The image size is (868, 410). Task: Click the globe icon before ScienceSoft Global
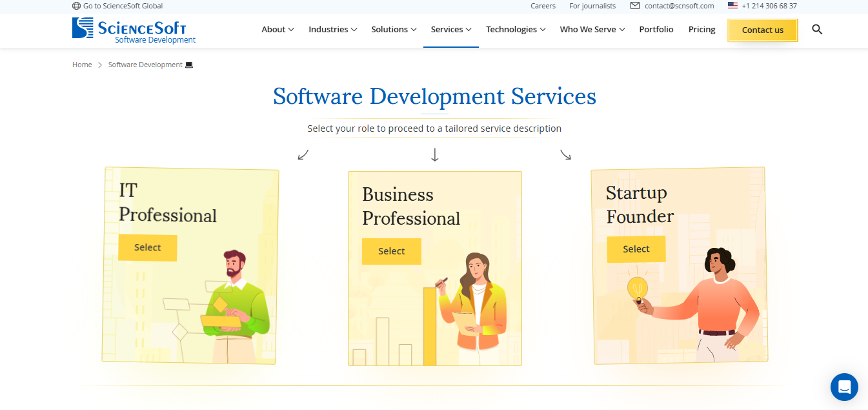76,5
